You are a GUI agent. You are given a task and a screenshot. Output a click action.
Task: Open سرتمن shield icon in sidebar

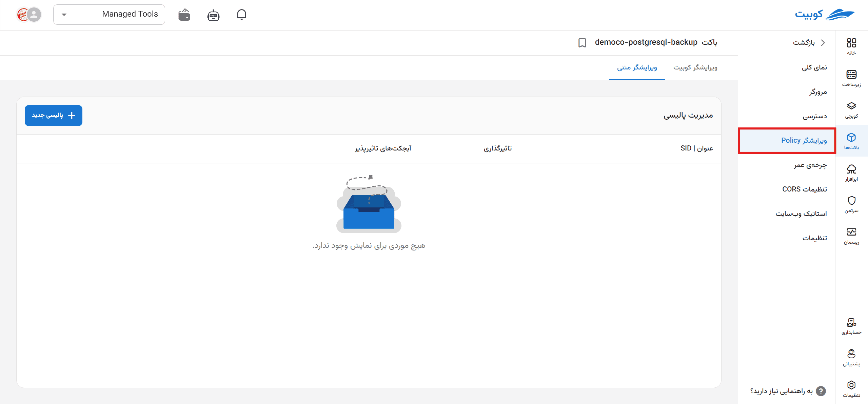click(851, 204)
